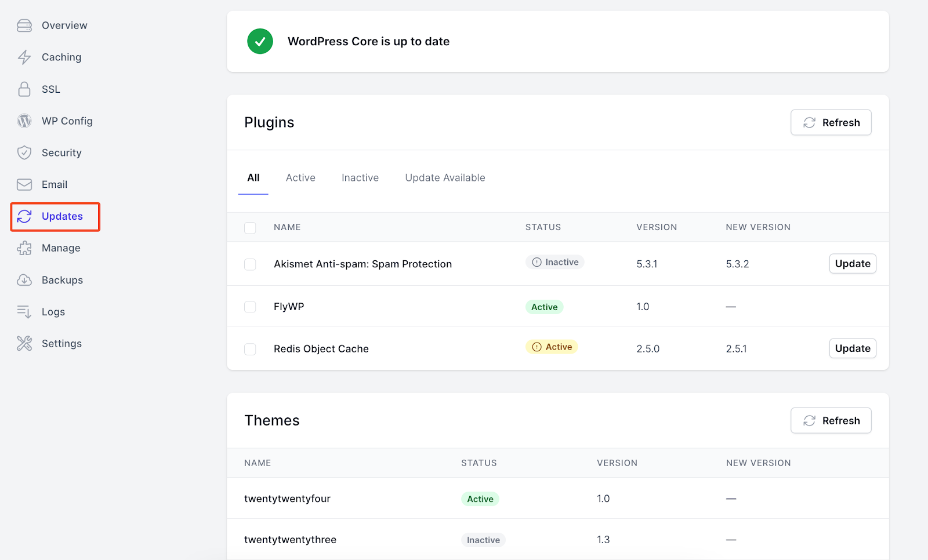The image size is (928, 560).
Task: Click the plugins VERSION column header
Action: (x=657, y=227)
